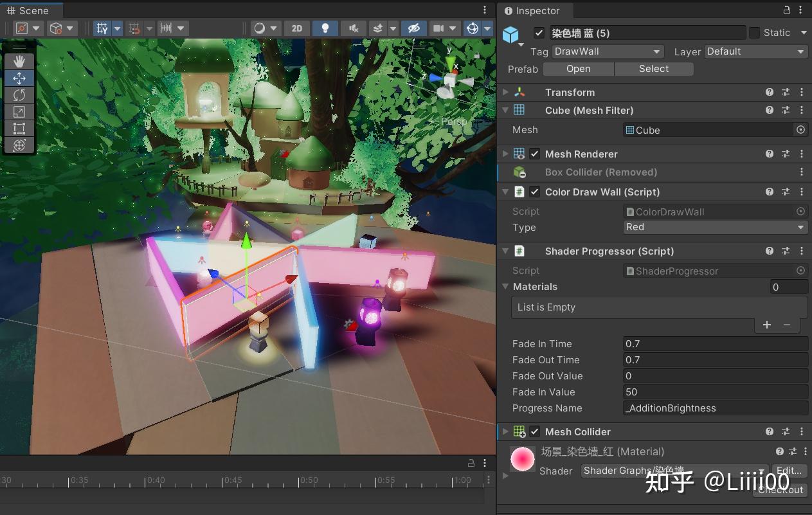Click the Inspector lock icon
This screenshot has height=515, width=812.
tap(787, 10)
